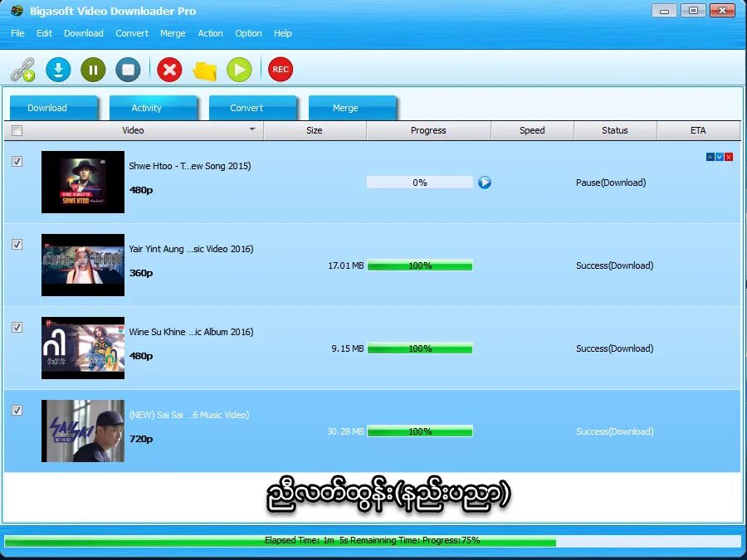
Task: Click Success(Download) status of Yair Yint Aung
Action: 614,265
